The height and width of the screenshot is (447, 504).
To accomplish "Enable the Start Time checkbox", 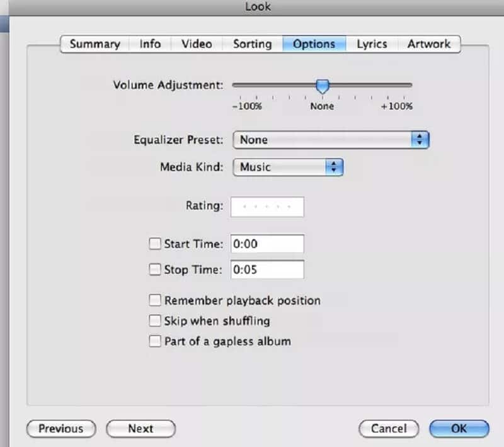I will [155, 244].
